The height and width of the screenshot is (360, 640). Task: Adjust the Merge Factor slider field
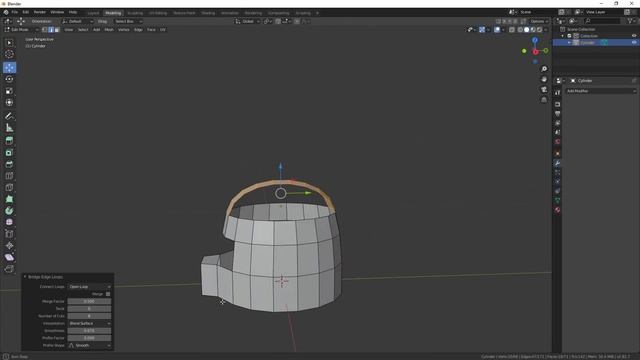coord(89,301)
